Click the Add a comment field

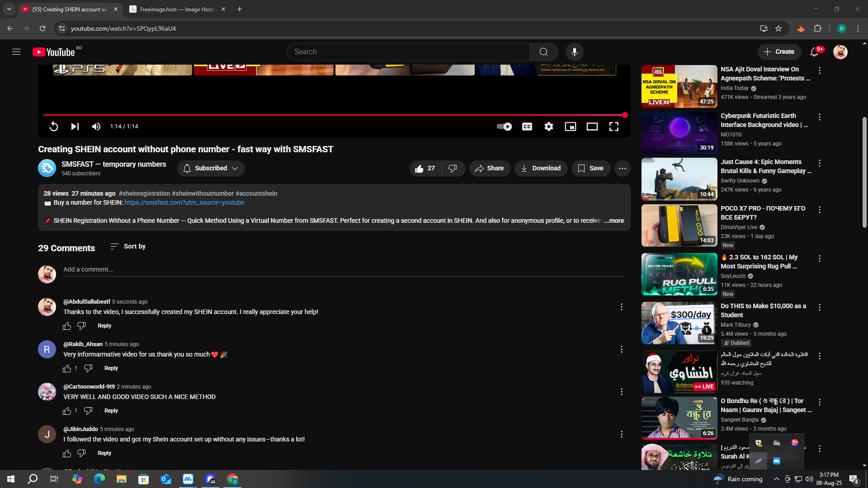(x=343, y=270)
